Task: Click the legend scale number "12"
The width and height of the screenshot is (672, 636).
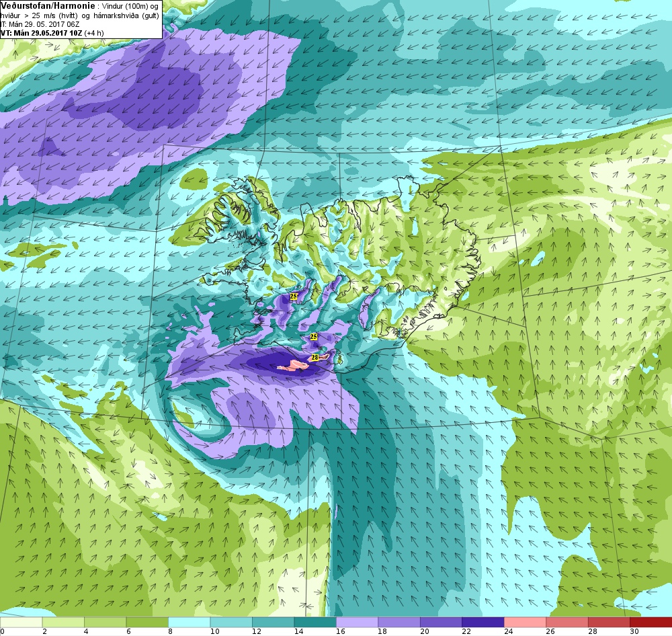Action: 257,631
